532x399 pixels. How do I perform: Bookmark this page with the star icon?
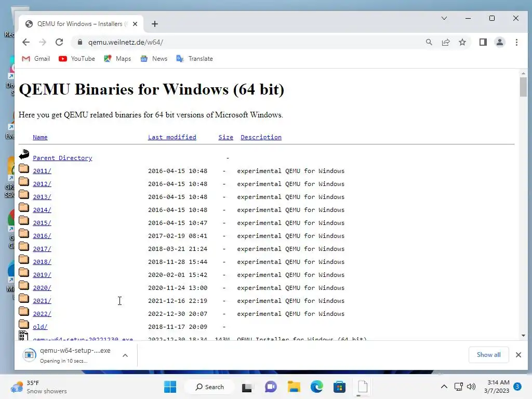(462, 42)
